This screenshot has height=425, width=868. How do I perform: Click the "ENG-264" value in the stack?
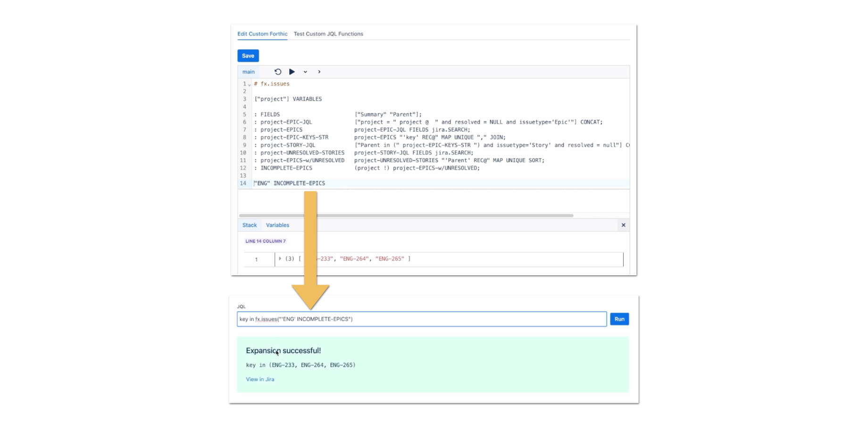tap(354, 259)
